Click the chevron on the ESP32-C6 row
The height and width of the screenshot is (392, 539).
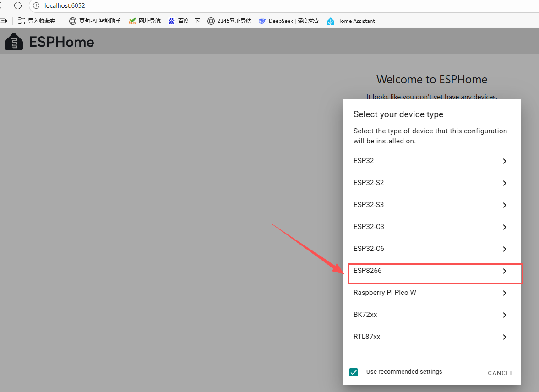505,249
